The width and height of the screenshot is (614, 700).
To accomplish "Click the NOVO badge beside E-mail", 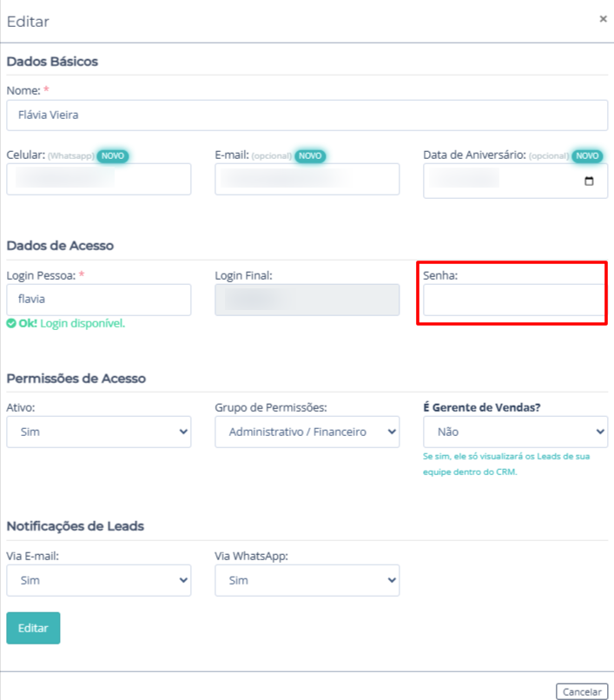I will click(x=311, y=155).
